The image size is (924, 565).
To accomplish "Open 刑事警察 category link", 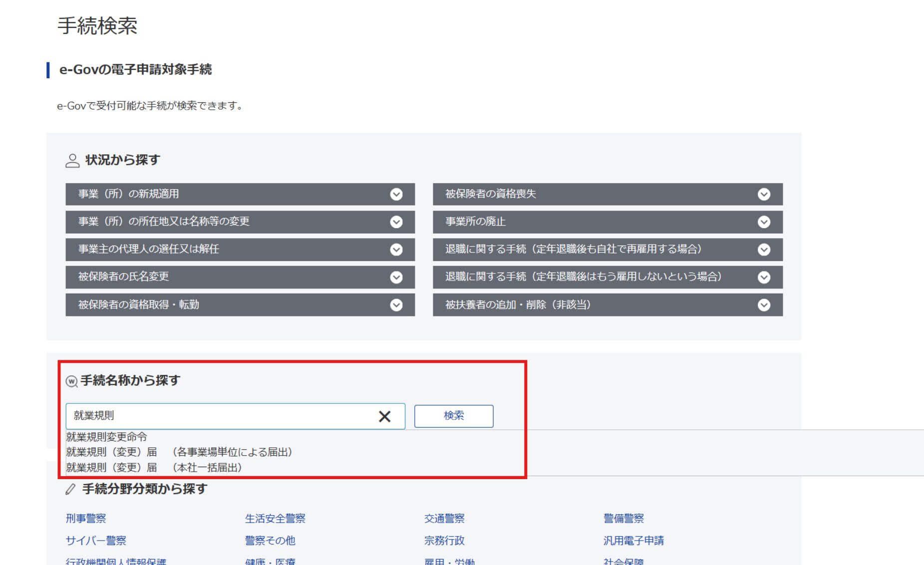I will [86, 519].
